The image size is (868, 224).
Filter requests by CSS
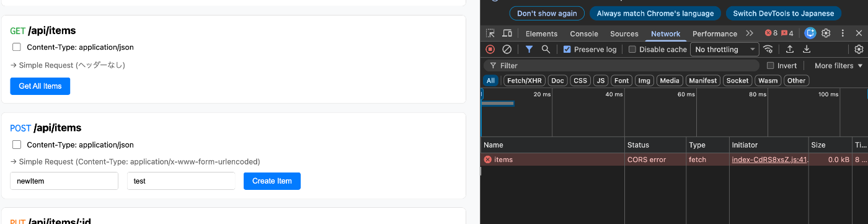580,81
